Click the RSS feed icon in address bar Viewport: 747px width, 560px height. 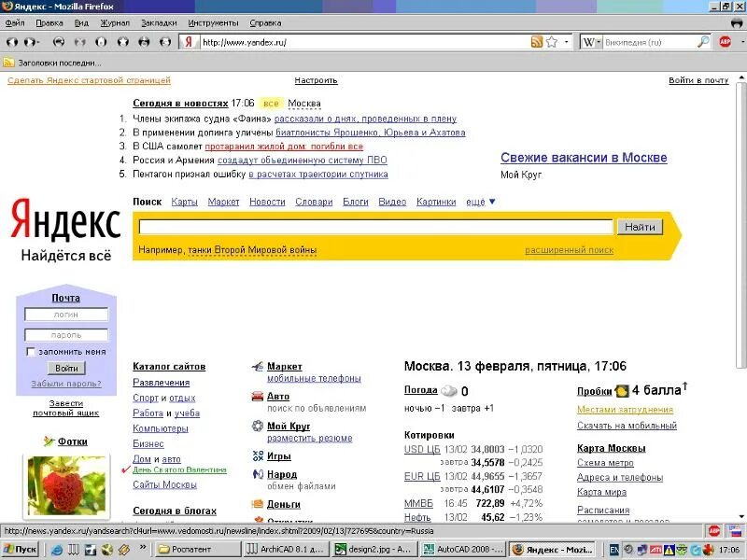(536, 42)
